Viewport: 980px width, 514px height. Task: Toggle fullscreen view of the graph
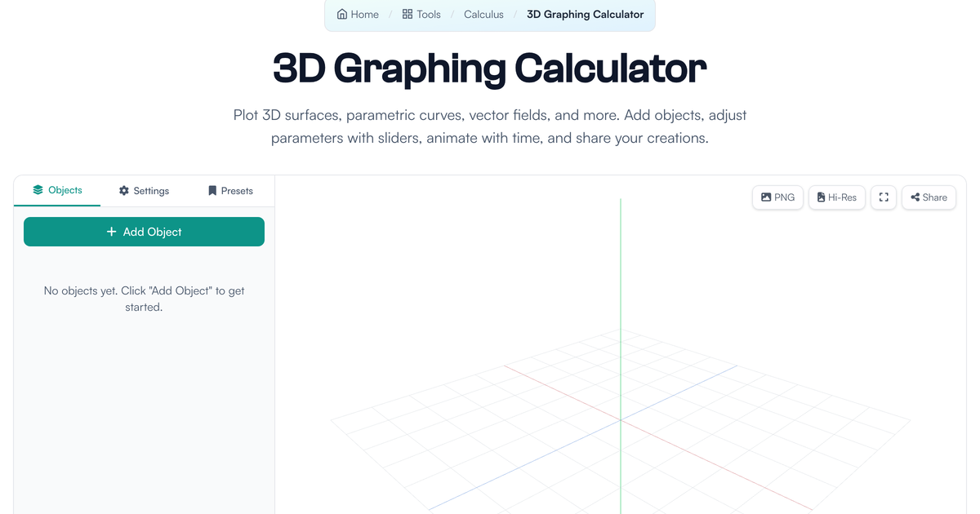884,197
